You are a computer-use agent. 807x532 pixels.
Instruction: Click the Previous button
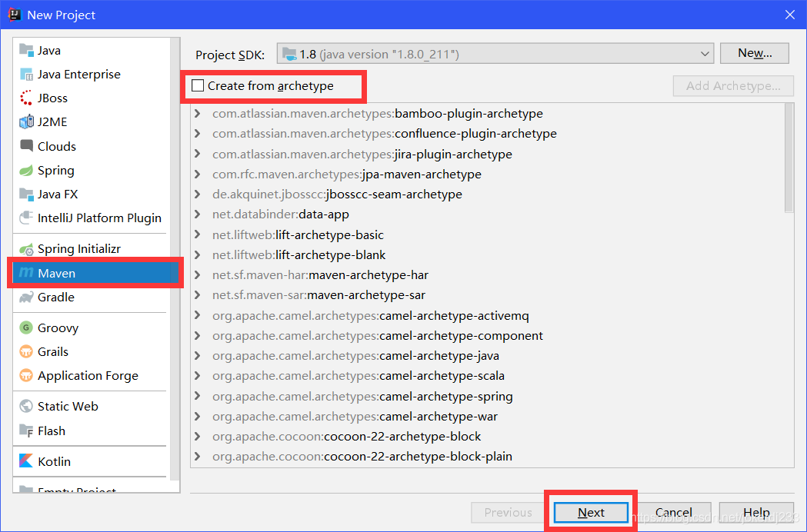pos(508,513)
